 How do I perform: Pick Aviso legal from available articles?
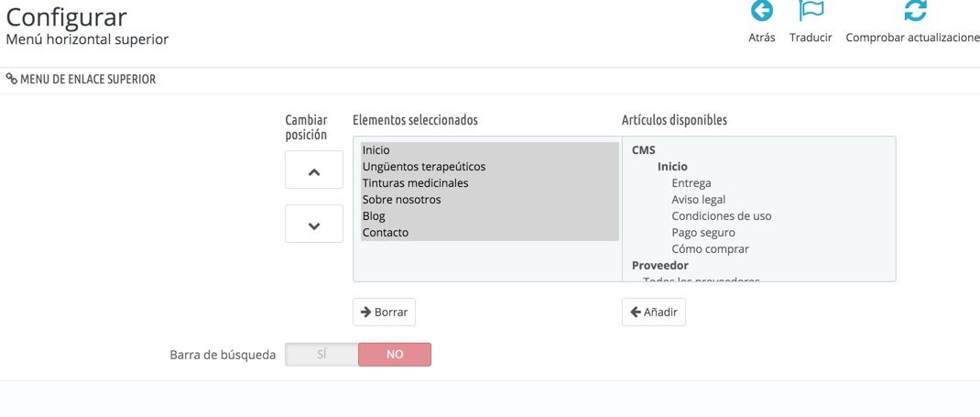pyautogui.click(x=698, y=200)
